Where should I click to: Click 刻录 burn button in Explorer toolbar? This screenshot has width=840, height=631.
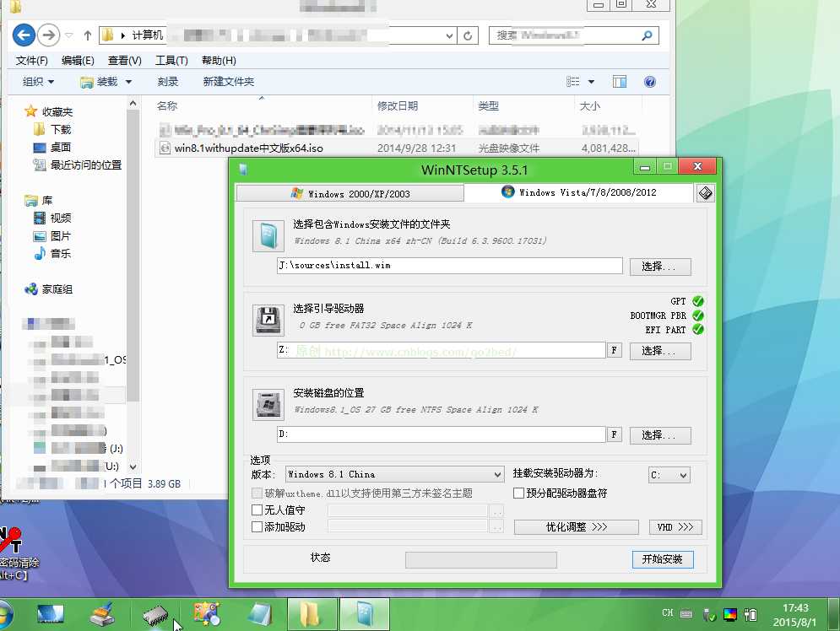[x=168, y=81]
